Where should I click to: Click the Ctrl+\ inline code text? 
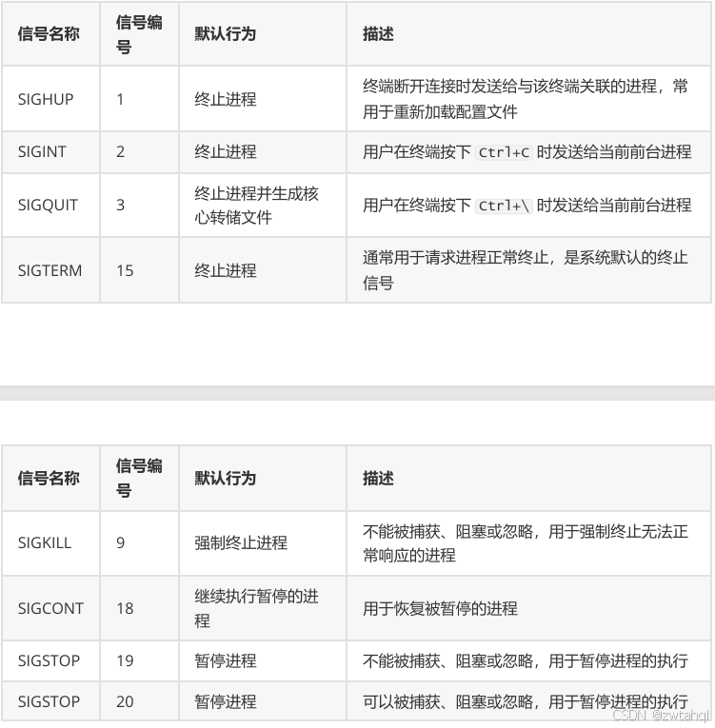point(504,206)
